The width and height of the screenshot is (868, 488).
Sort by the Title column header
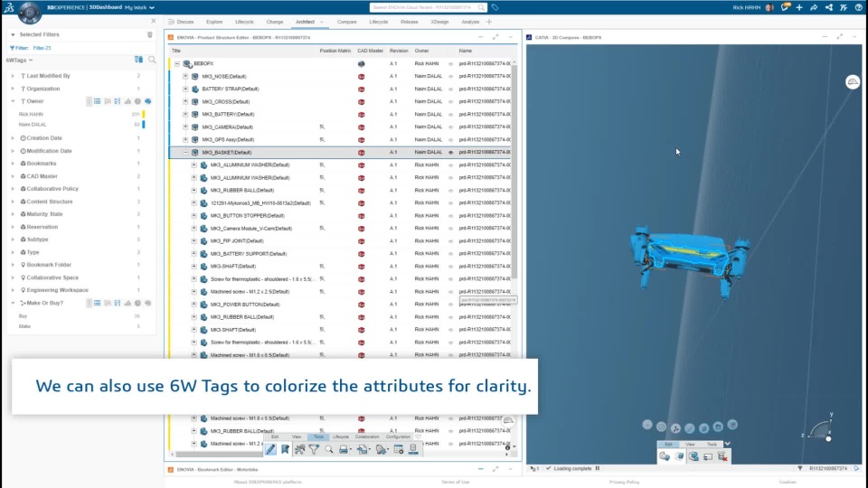coord(176,51)
